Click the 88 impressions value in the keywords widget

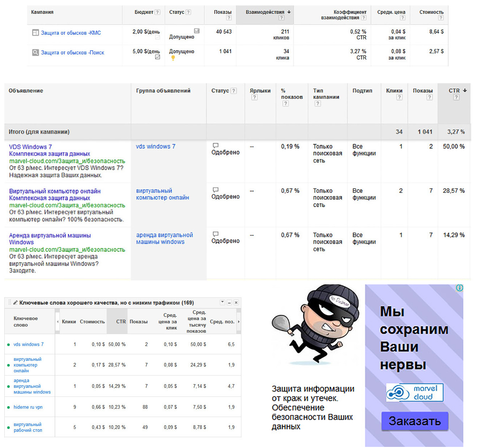(x=145, y=407)
